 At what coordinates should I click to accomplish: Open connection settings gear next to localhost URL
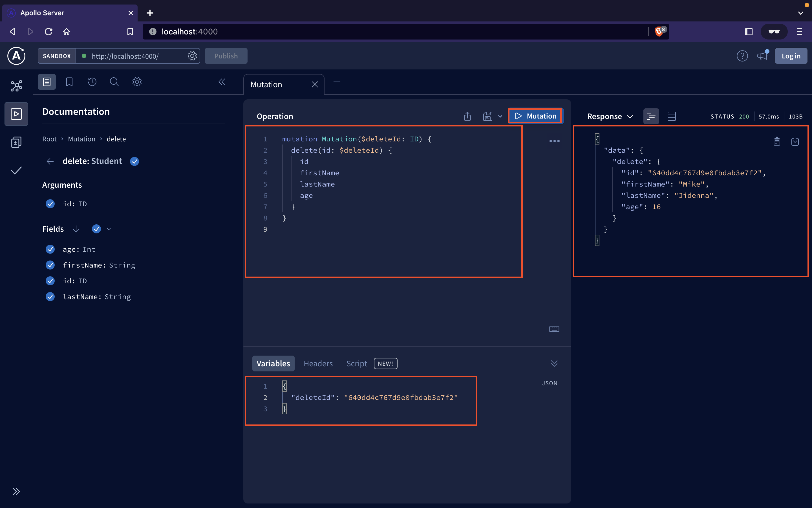tap(192, 56)
